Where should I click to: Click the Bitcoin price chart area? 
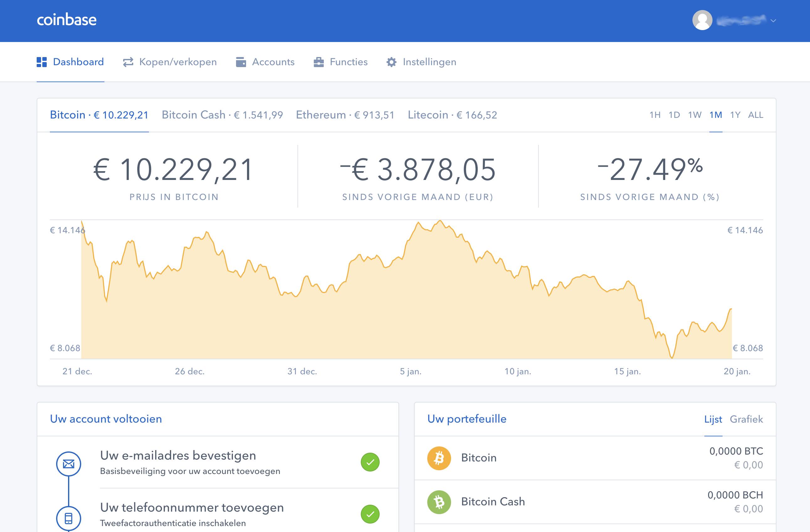click(406, 289)
